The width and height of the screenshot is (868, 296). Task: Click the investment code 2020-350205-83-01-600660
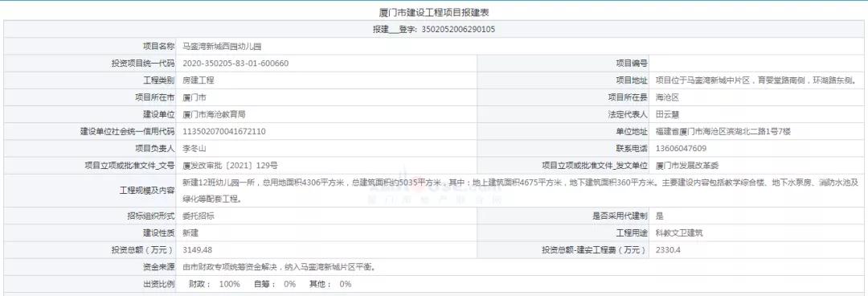(235, 64)
